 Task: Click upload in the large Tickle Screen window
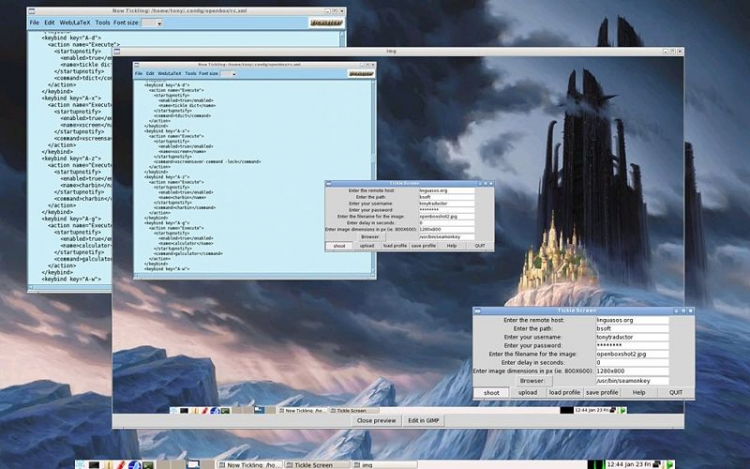pos(527,393)
